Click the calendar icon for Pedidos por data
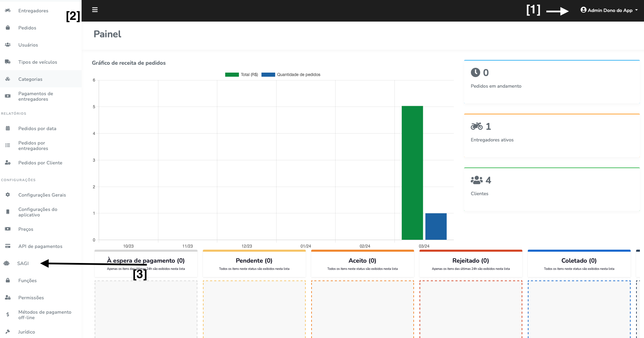 click(8, 128)
